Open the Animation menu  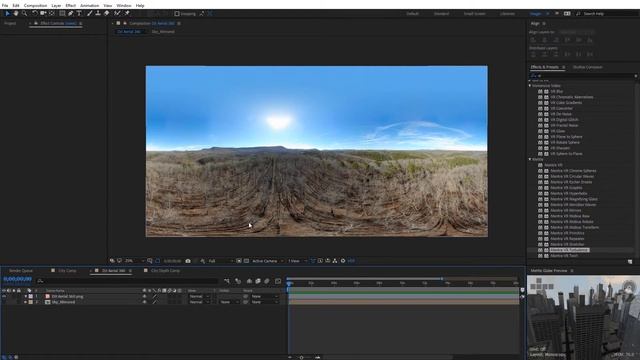pyautogui.click(x=89, y=5)
